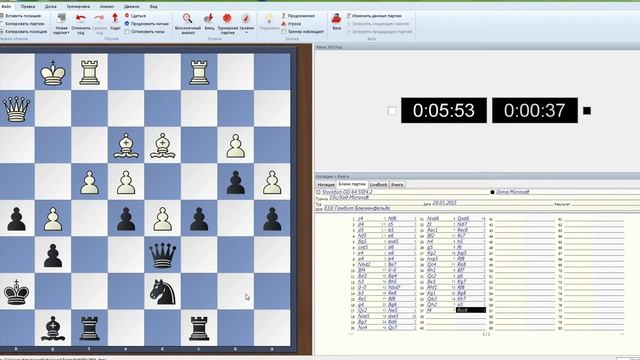The image size is (640, 360).
Task: Select the black queen on the board
Action: click(x=162, y=256)
